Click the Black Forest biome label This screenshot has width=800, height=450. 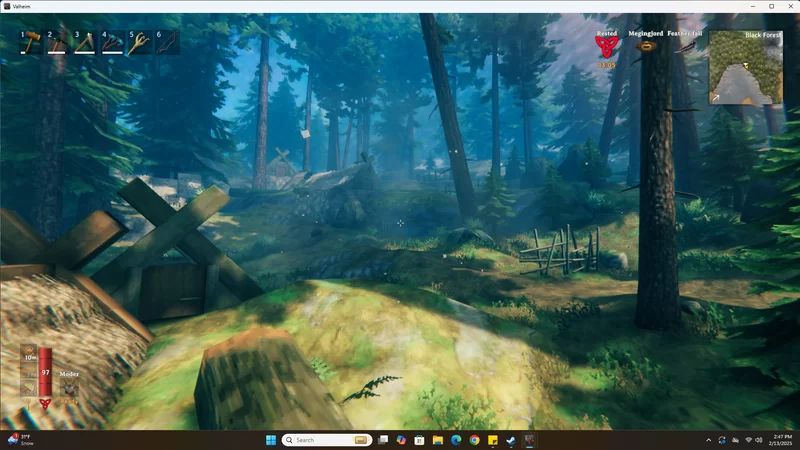(x=763, y=35)
